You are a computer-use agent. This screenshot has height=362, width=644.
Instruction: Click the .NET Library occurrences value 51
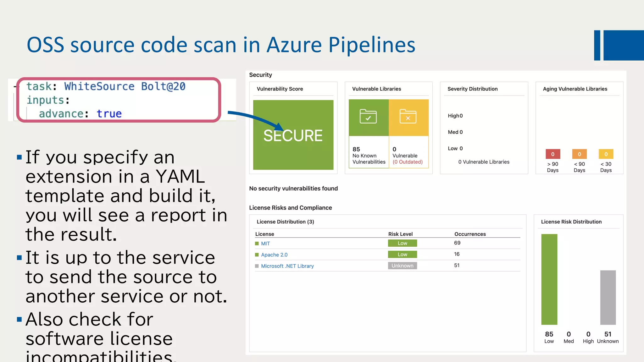457,266
